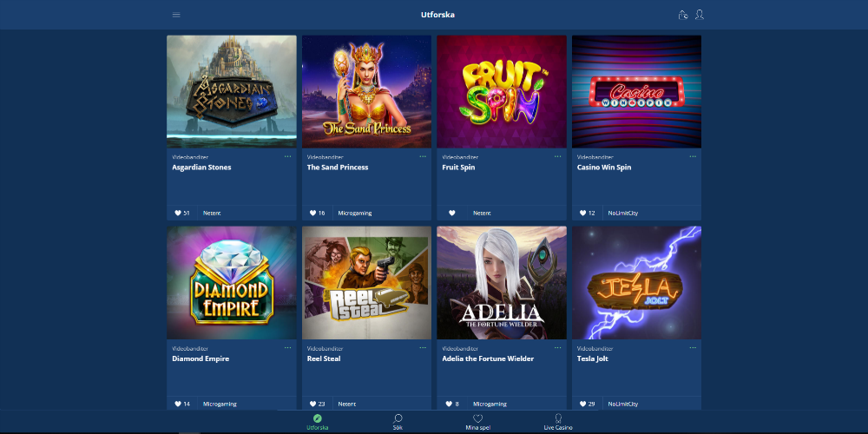
Task: Open Fruit Spin game thumbnail
Action: pyautogui.click(x=502, y=92)
